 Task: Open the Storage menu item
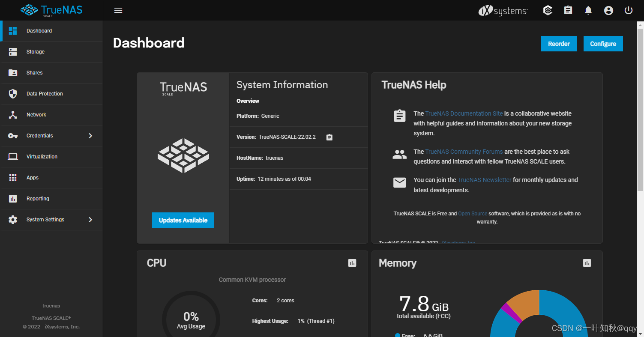tap(51, 52)
